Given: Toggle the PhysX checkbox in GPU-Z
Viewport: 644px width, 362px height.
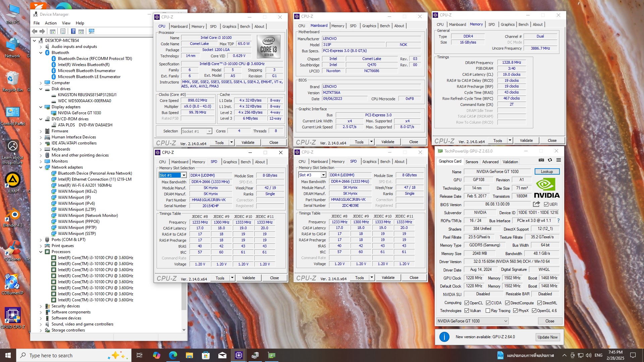Looking at the screenshot, I should (515, 311).
